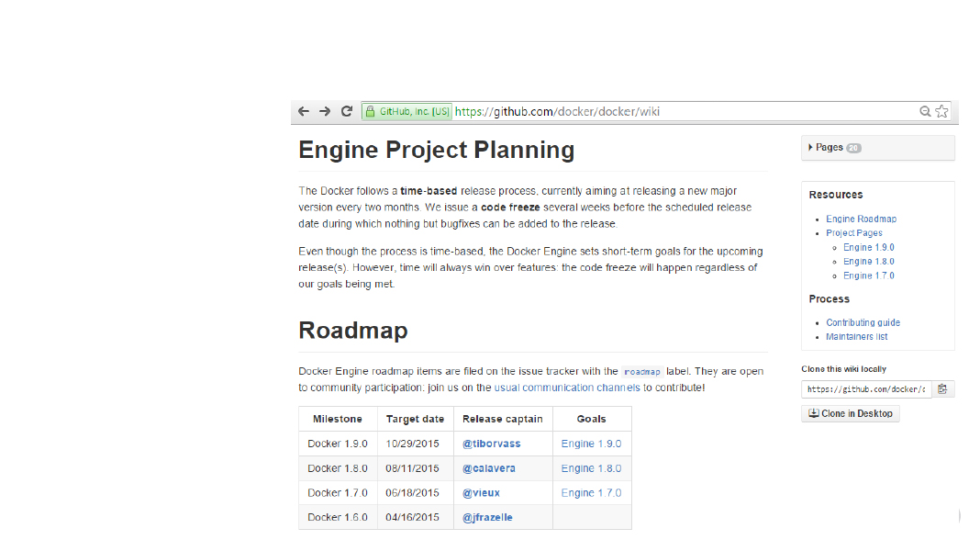This screenshot has height=551, width=980.
Task: Click the roadmap label tag
Action: click(642, 372)
